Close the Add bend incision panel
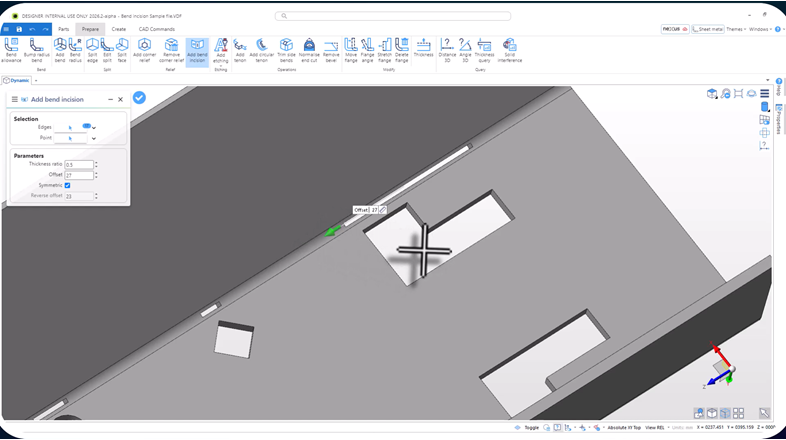This screenshot has width=786, height=440. click(120, 100)
